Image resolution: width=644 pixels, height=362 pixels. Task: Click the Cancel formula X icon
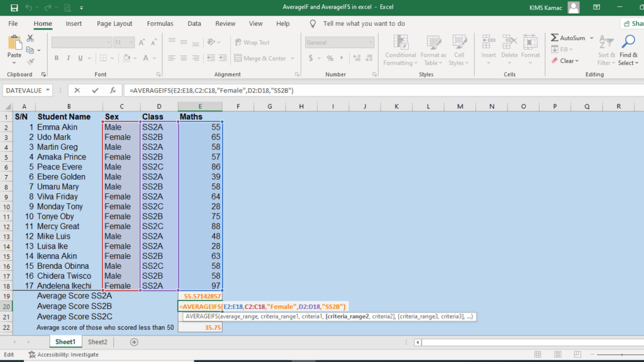pos(77,91)
